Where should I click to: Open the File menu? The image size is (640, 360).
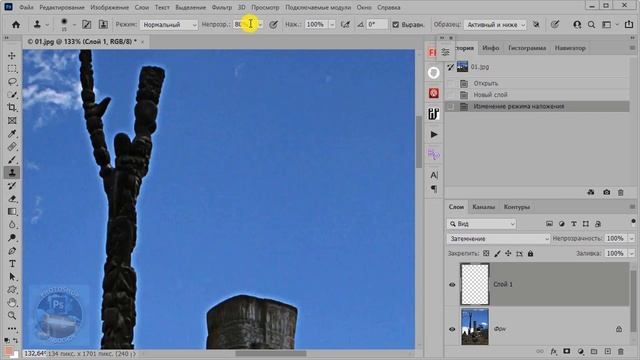coord(26,7)
